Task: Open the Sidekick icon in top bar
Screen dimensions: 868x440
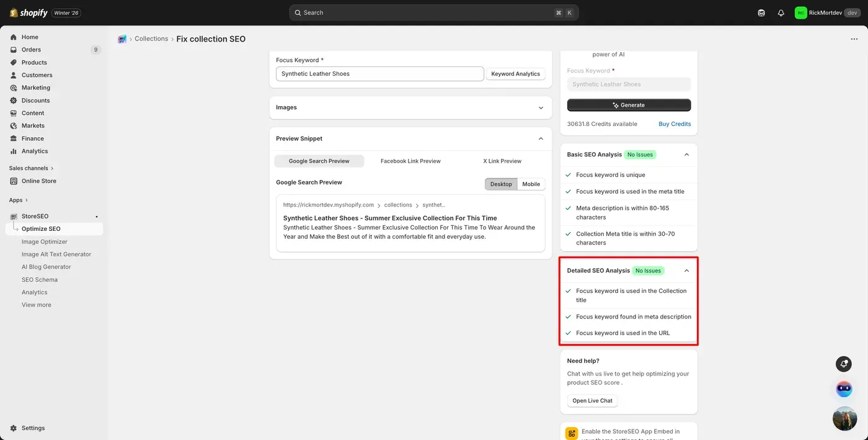Action: (761, 12)
